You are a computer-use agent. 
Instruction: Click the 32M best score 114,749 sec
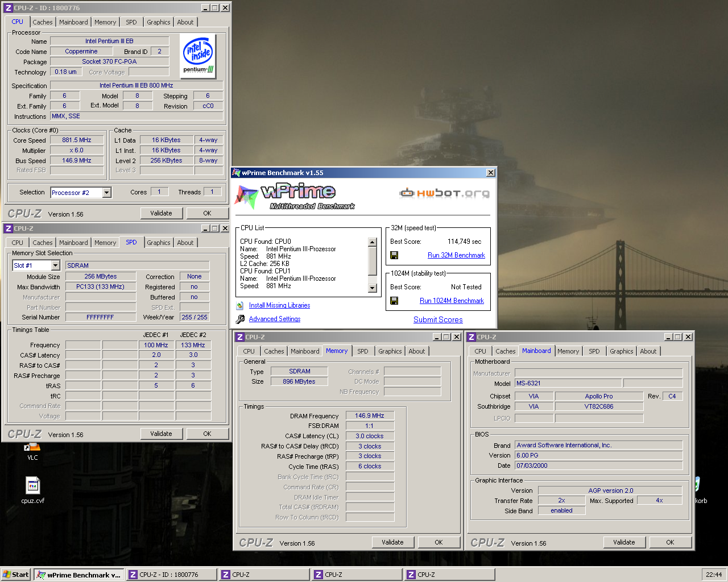(x=464, y=242)
